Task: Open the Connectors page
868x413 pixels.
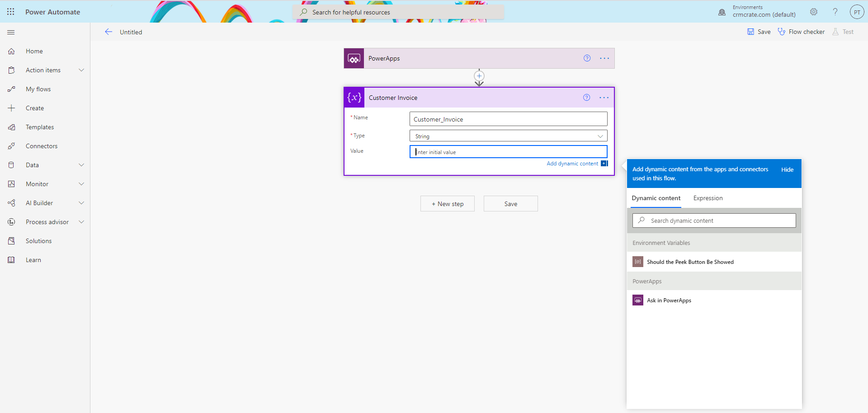Action: point(42,145)
